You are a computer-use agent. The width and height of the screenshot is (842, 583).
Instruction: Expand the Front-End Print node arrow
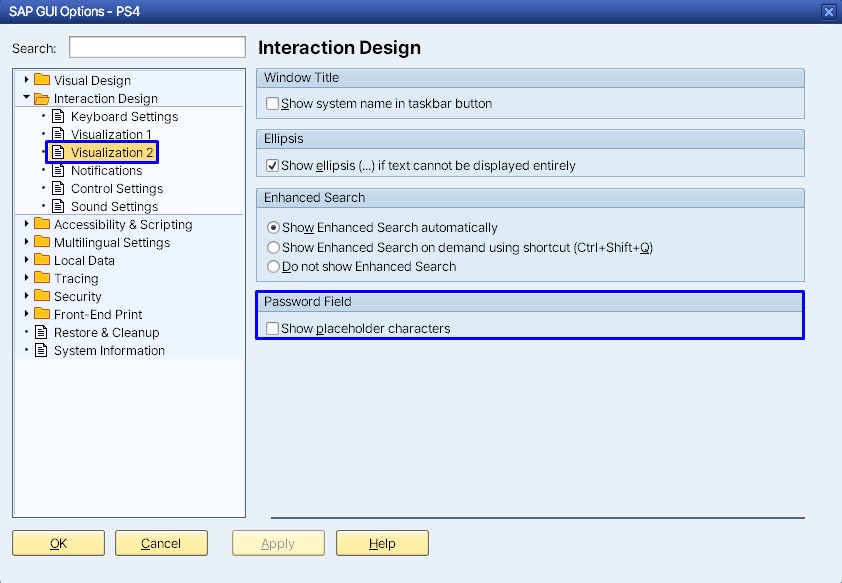coord(26,314)
